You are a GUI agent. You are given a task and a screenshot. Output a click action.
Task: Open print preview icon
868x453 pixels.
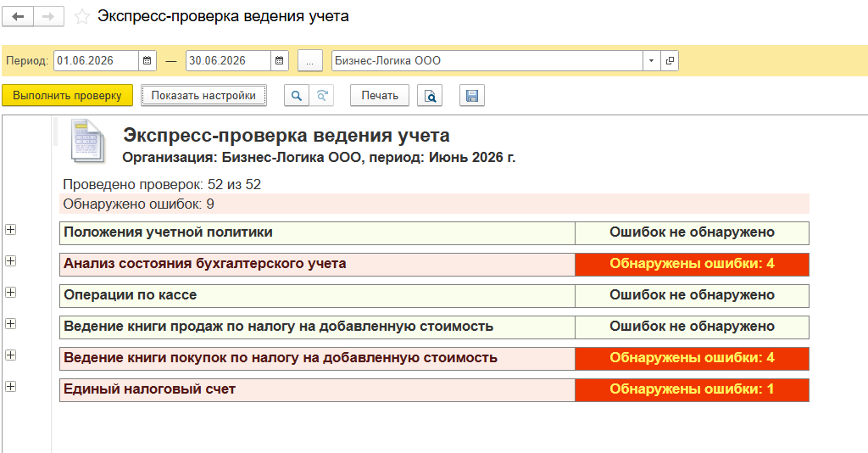[430, 95]
